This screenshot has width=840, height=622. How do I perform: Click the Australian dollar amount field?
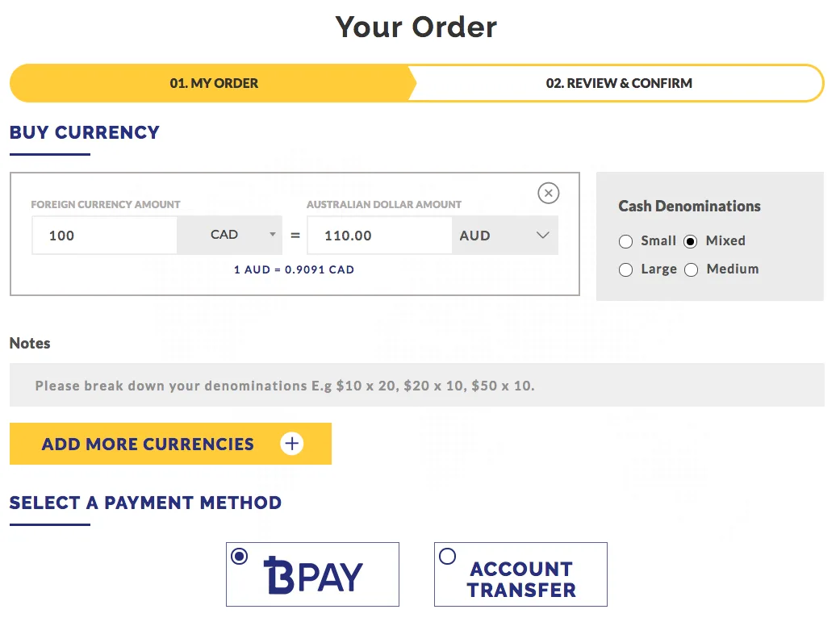[379, 236]
